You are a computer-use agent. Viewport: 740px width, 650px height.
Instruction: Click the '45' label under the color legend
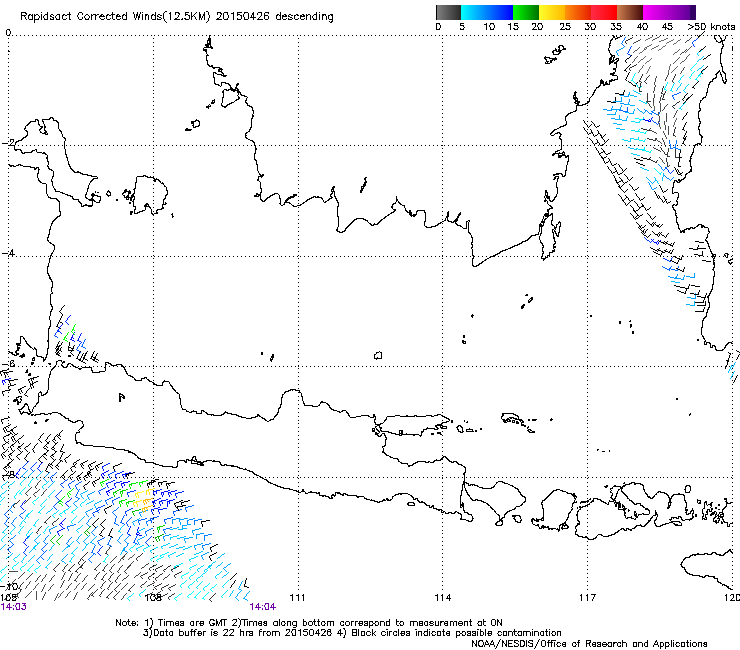coord(667,26)
